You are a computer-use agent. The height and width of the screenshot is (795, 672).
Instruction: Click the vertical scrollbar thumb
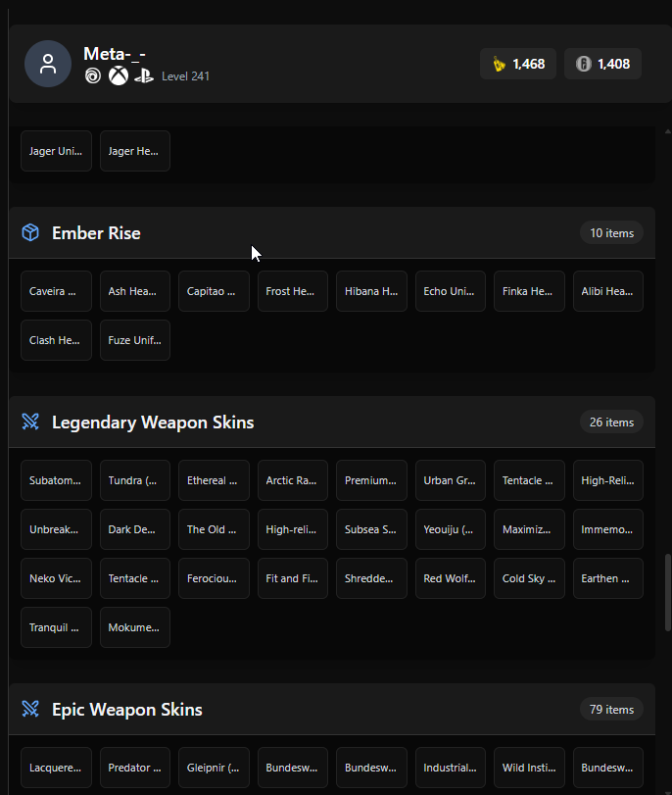click(668, 592)
